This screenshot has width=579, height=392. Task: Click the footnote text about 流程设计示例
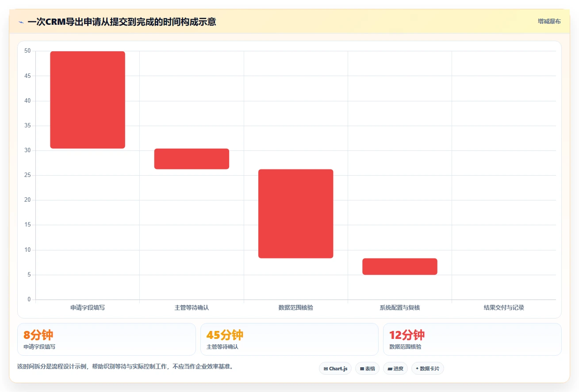[125, 367]
